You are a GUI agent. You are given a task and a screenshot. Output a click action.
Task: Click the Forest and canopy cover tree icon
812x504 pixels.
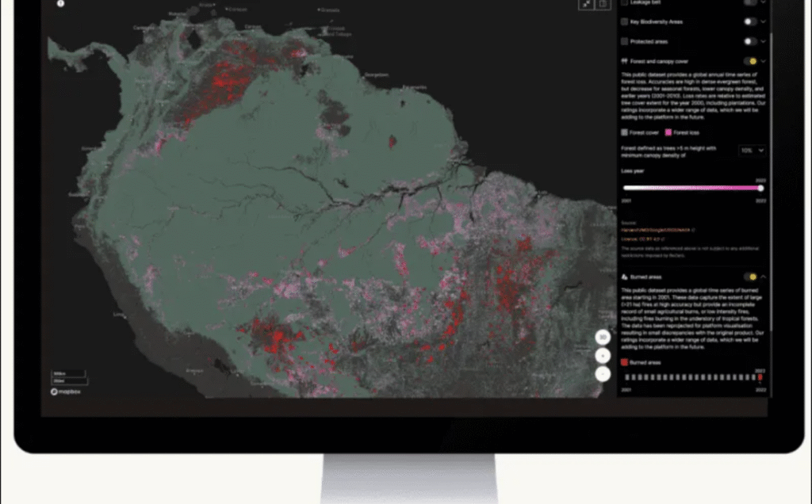[625, 61]
